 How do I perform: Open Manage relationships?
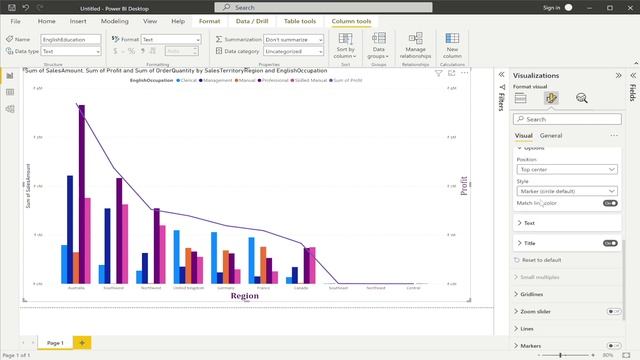pos(415,46)
